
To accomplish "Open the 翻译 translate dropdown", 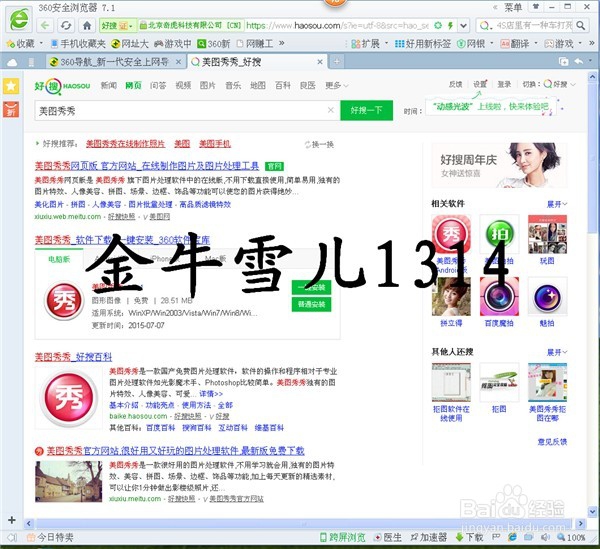I will (x=519, y=44).
